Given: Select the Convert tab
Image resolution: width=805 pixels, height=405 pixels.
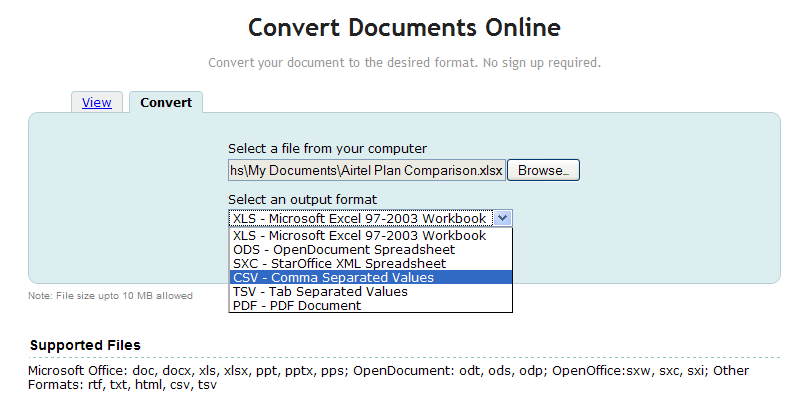Looking at the screenshot, I should pos(166,102).
